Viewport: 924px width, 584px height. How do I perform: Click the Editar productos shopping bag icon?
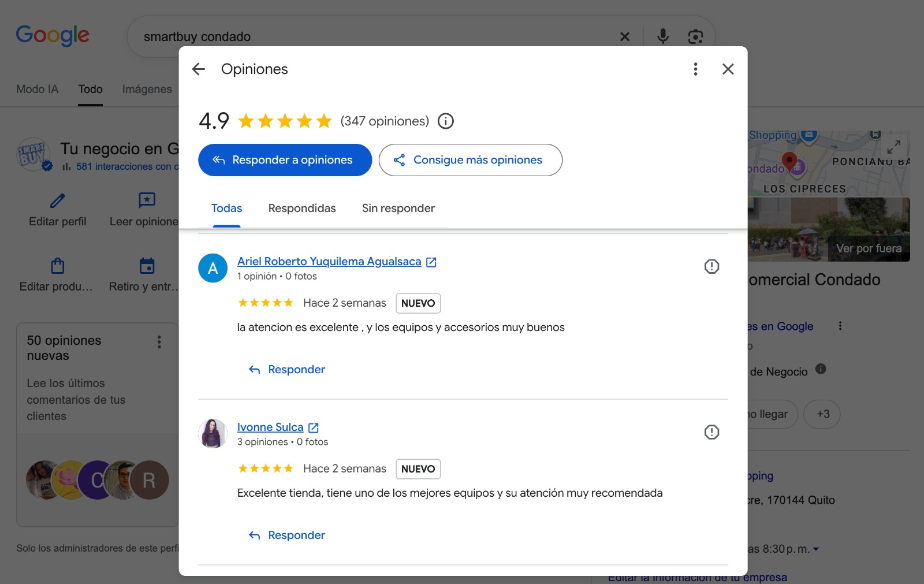point(58,266)
